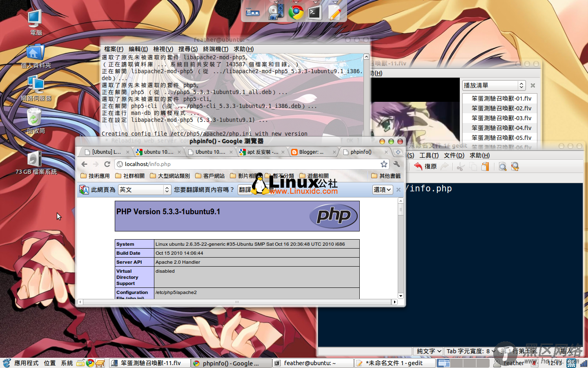The image size is (588, 368).
Task: Open gedit Tools (工具) menu
Action: (429, 155)
